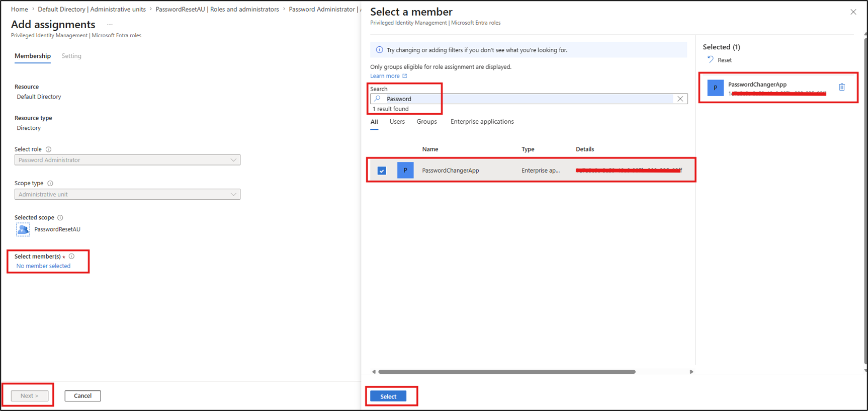Click the PasswordChangerApp avatar in results row
Screen dimensions: 868x411
pos(405,170)
